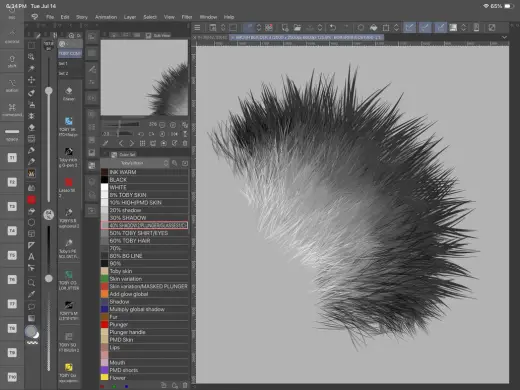Select the Move layer tool
This screenshot has width=520, height=390.
(31, 80)
